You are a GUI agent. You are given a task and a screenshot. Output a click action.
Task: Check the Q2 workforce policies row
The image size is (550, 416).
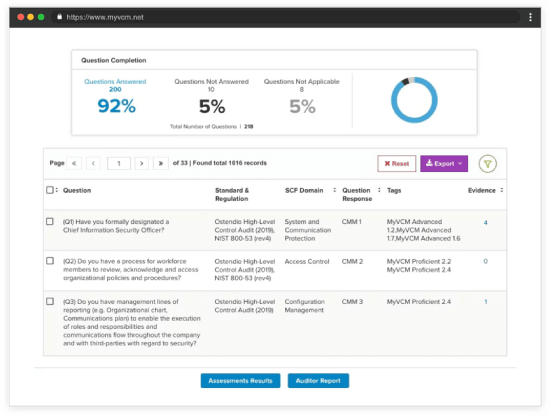[x=50, y=261]
